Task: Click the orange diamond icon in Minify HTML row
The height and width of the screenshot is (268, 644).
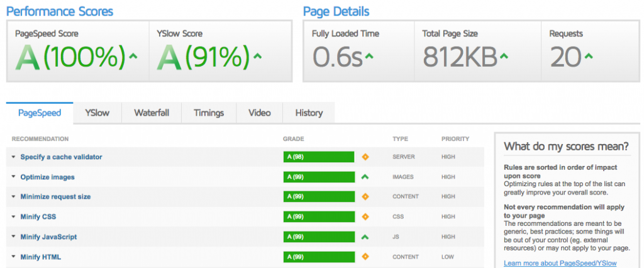Action: [x=365, y=257]
